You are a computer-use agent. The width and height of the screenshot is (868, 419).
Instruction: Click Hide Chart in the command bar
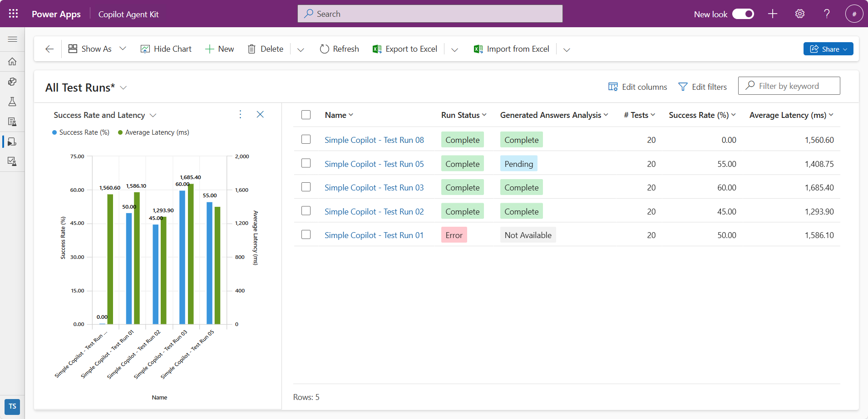point(166,49)
